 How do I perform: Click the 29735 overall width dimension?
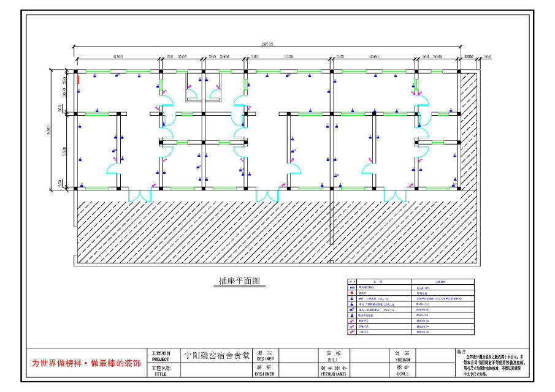point(267,44)
